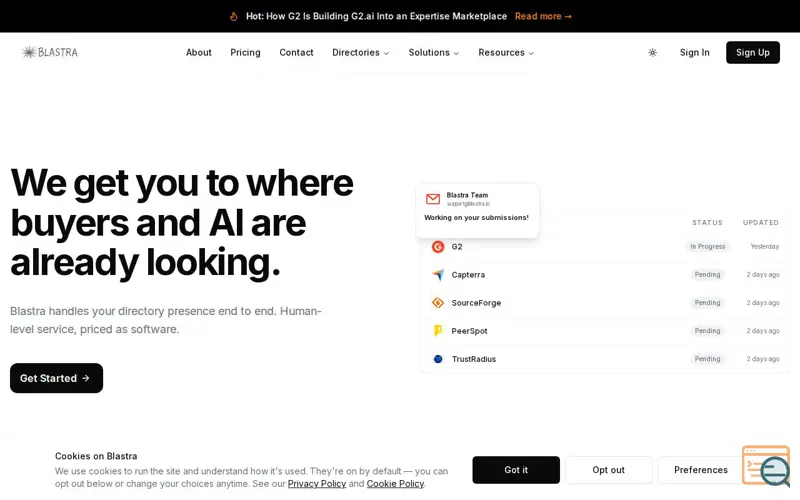This screenshot has width=800, height=500.
Task: Click the 'PeerSpot' directory name
Action: (x=469, y=331)
